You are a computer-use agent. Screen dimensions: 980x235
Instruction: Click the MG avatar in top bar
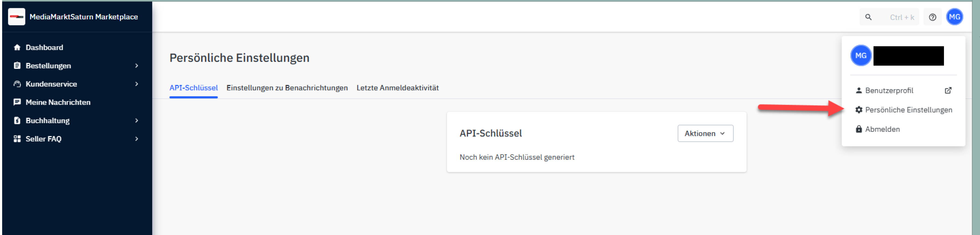tap(954, 17)
